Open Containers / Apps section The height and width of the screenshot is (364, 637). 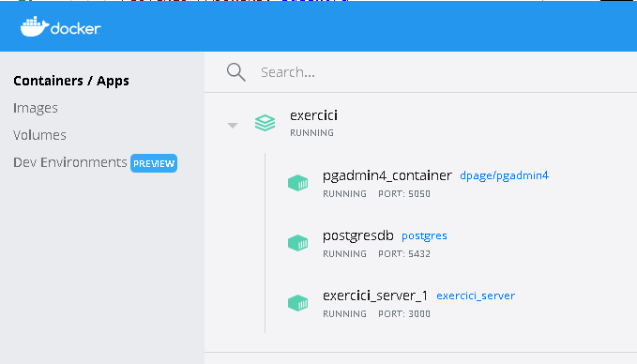[x=71, y=81]
